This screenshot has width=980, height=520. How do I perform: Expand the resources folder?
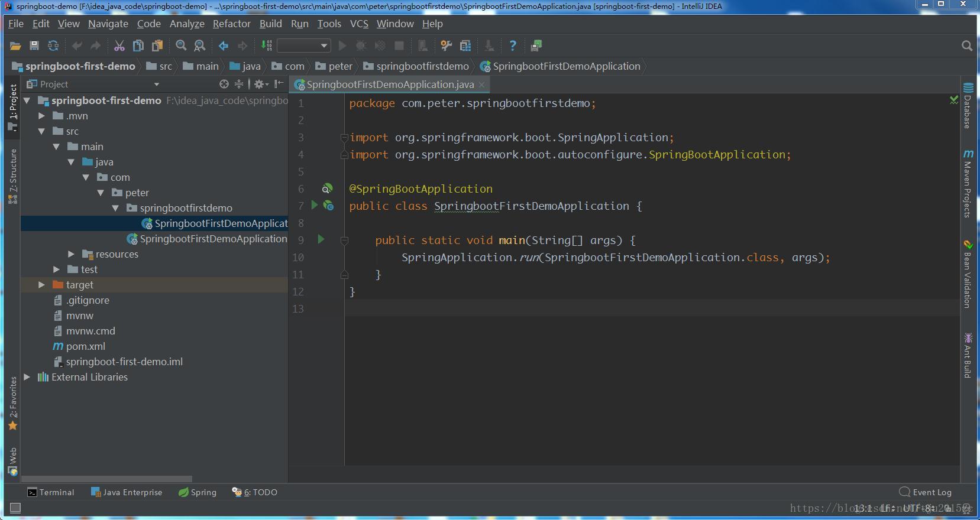pos(71,254)
